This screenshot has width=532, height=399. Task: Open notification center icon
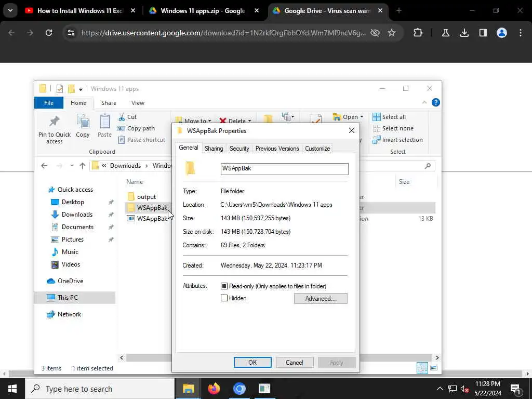click(x=515, y=389)
